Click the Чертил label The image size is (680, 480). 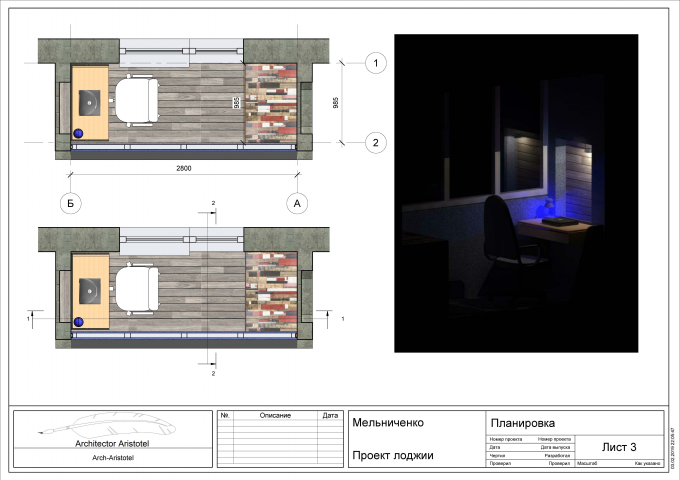(x=497, y=456)
